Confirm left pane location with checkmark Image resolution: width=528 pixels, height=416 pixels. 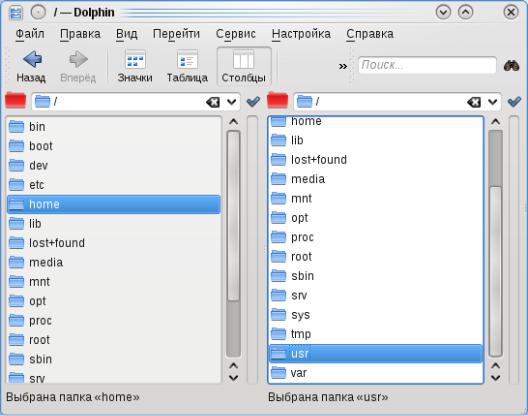[x=253, y=101]
